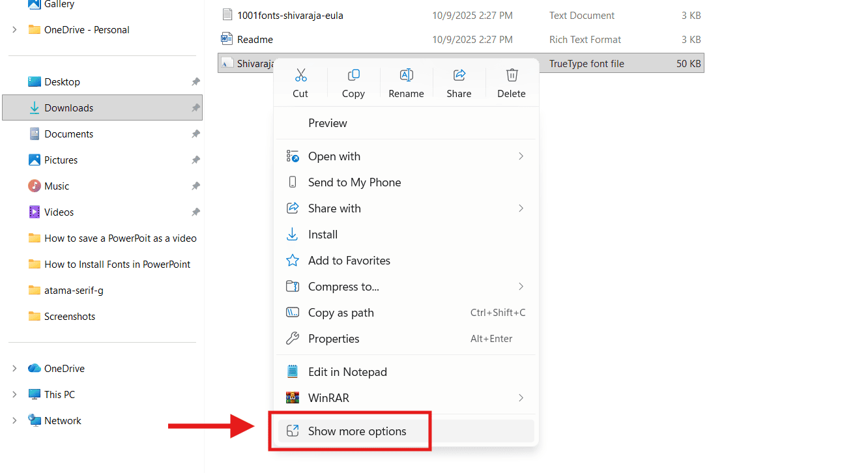Open Properties from the context menu
868x473 pixels.
click(x=334, y=339)
